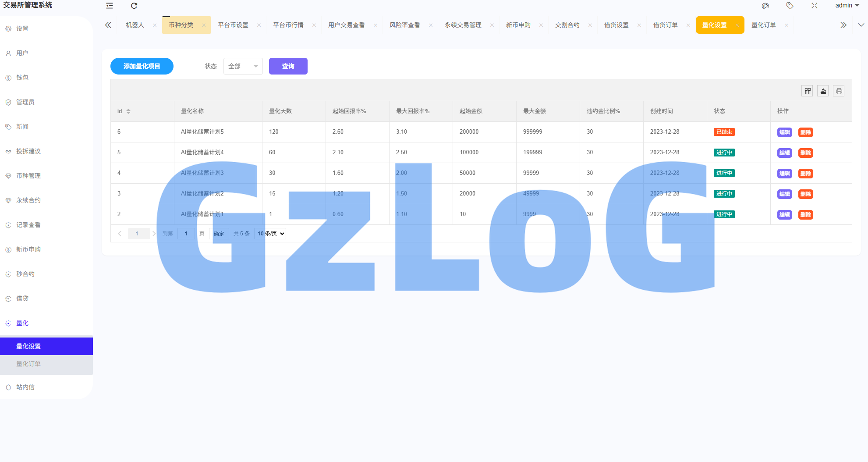Click the export table icon

(823, 91)
